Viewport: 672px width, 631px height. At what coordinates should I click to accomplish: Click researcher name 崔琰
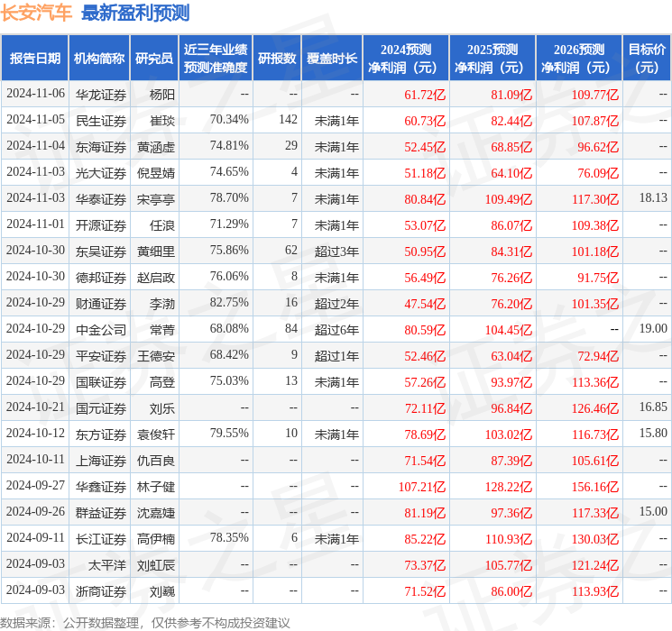(162, 121)
